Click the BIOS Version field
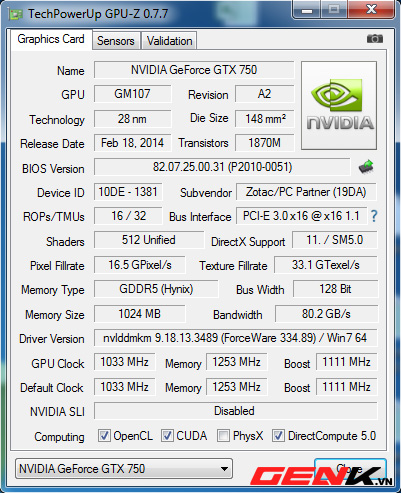 click(222, 167)
